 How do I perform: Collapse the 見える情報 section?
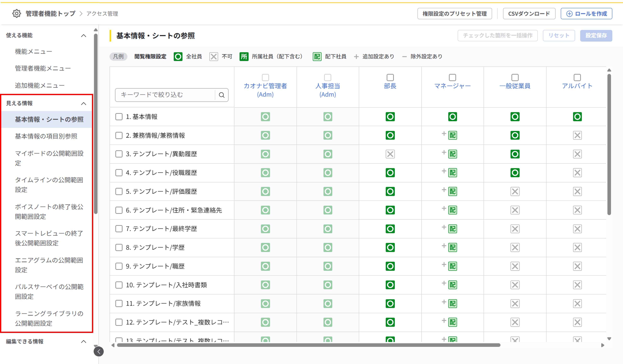(84, 103)
